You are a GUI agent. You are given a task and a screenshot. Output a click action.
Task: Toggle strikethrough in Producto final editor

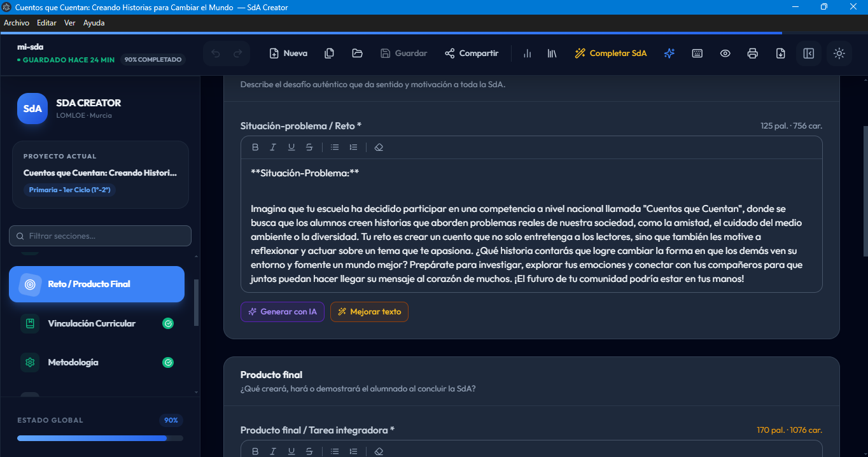pyautogui.click(x=309, y=451)
